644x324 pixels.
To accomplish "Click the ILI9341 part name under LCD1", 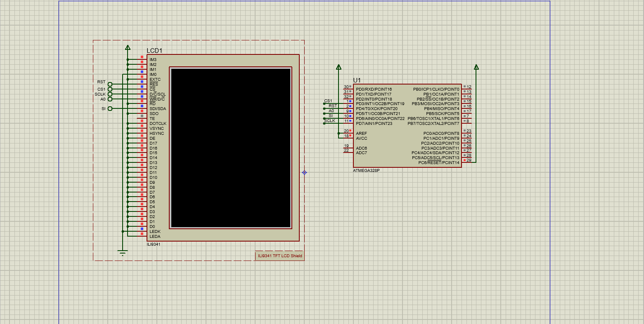I will coord(154,244).
